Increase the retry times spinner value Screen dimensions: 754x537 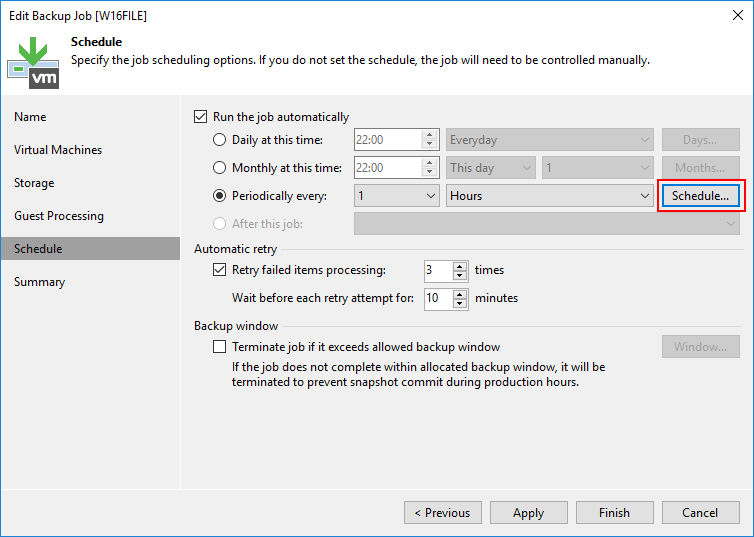click(460, 266)
